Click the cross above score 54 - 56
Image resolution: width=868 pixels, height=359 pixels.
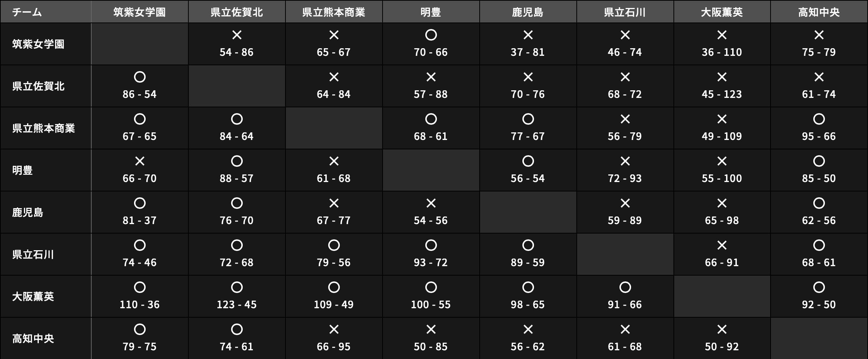click(431, 203)
